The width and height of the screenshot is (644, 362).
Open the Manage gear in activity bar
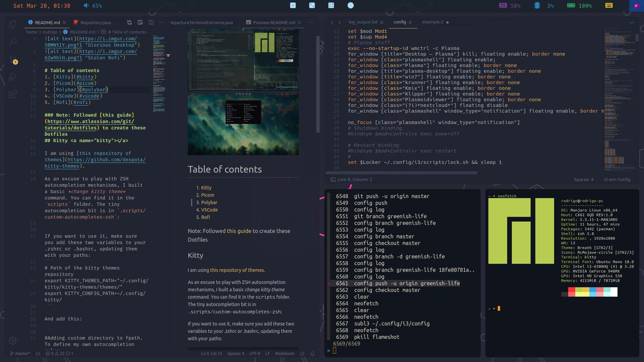pyautogui.click(x=12, y=341)
